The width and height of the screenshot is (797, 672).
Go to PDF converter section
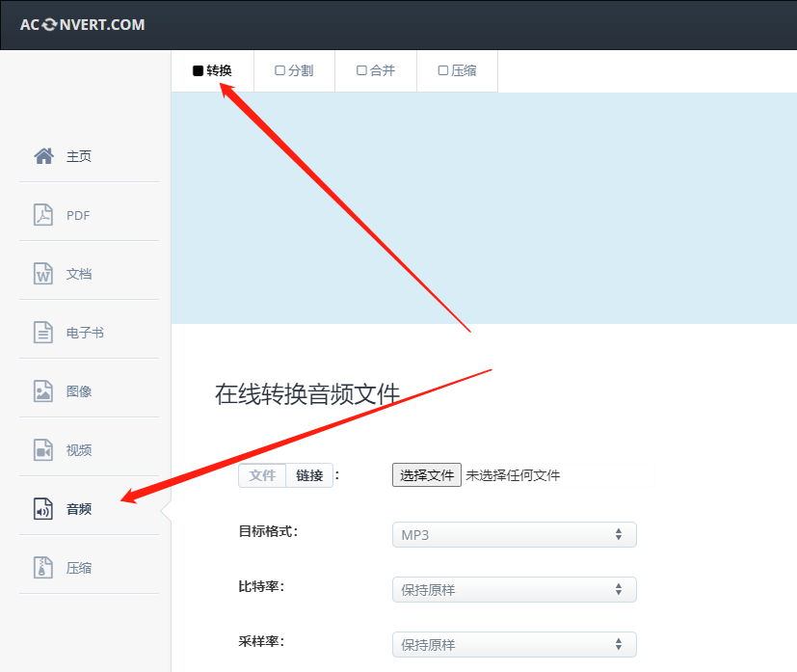tap(78, 215)
